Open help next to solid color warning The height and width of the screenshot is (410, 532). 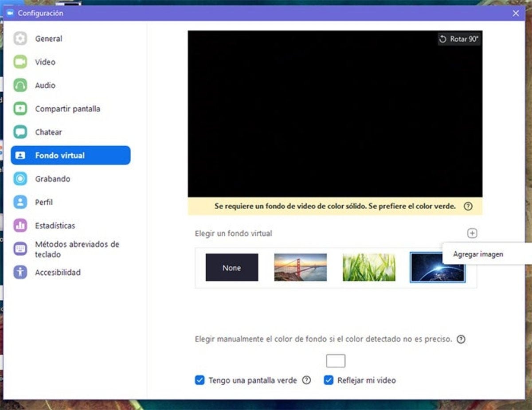pos(469,206)
